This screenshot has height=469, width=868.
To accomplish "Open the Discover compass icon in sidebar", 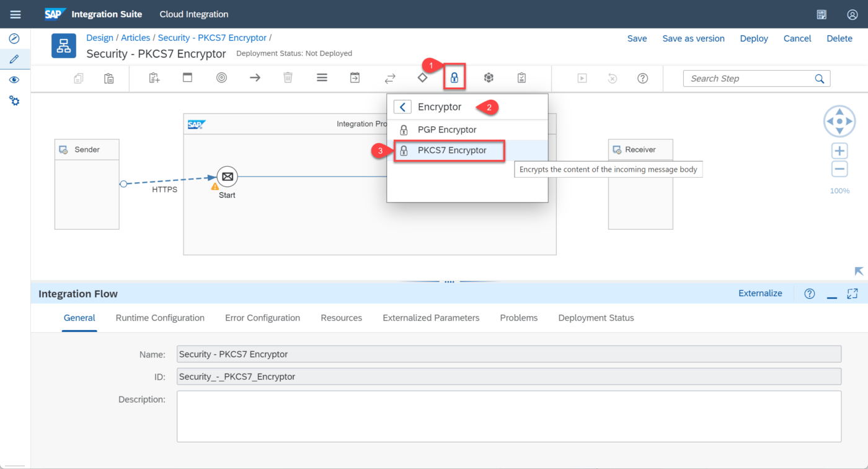I will pyautogui.click(x=14, y=38).
